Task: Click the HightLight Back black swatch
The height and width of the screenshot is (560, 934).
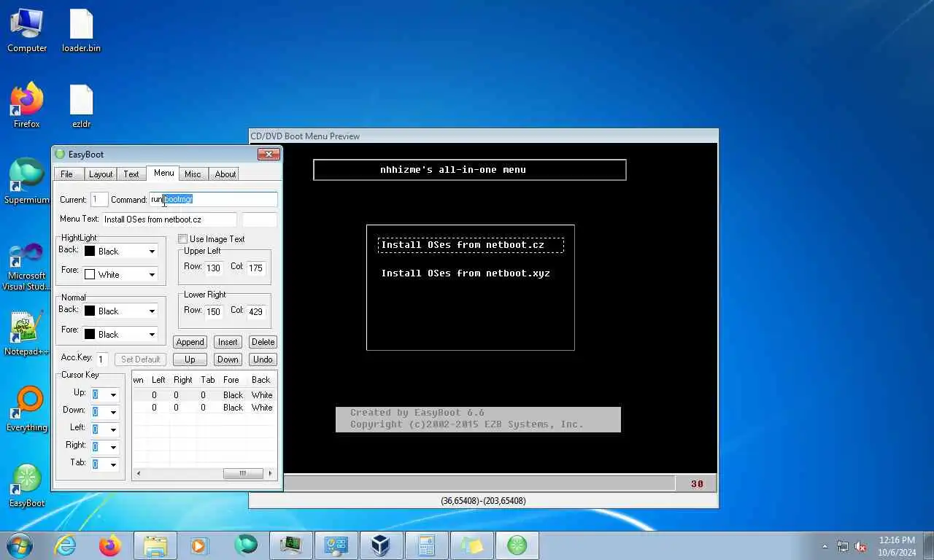Action: 90,251
